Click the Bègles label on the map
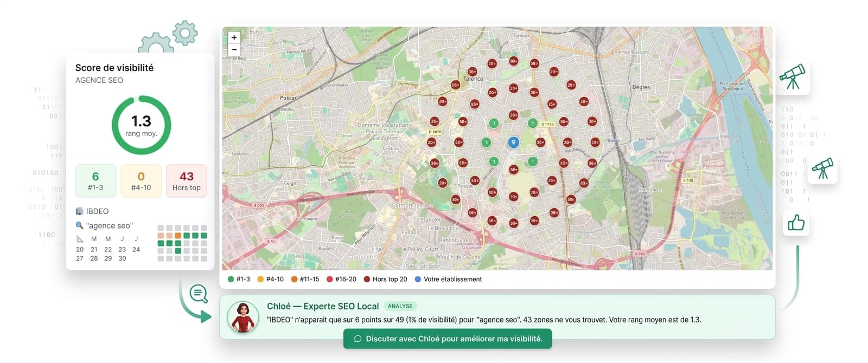Image resolution: width=868 pixels, height=363 pixels. click(641, 87)
